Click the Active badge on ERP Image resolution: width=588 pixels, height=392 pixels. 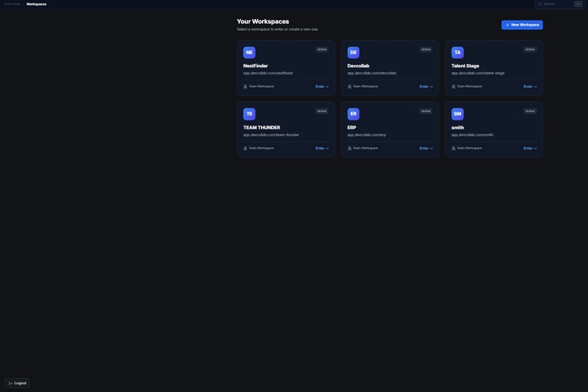point(426,111)
